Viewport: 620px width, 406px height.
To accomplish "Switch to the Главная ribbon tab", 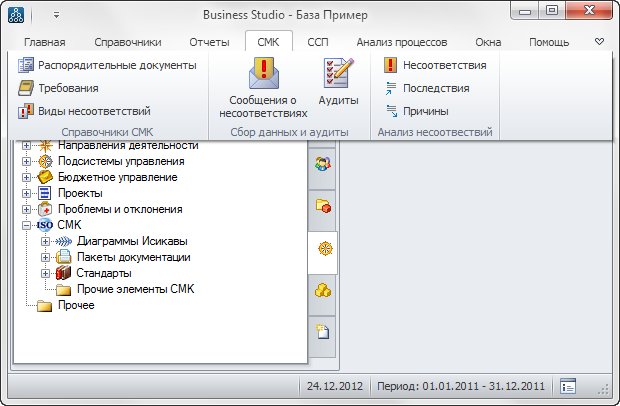I will tap(45, 42).
